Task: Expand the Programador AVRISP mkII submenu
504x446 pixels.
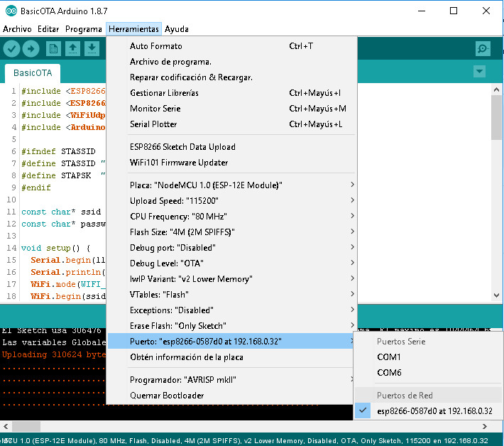Action: (x=231, y=380)
